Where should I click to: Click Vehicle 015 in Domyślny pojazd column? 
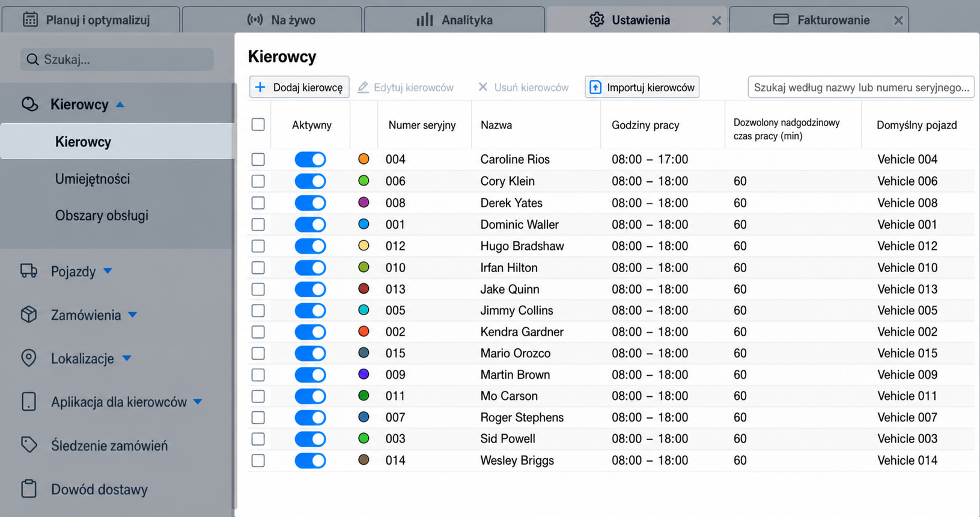click(x=907, y=353)
